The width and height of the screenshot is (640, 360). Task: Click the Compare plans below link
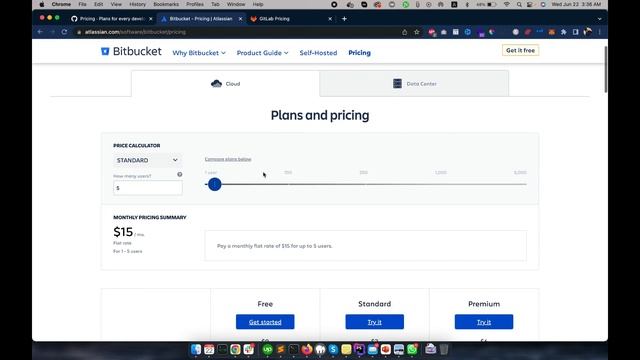[x=228, y=159]
